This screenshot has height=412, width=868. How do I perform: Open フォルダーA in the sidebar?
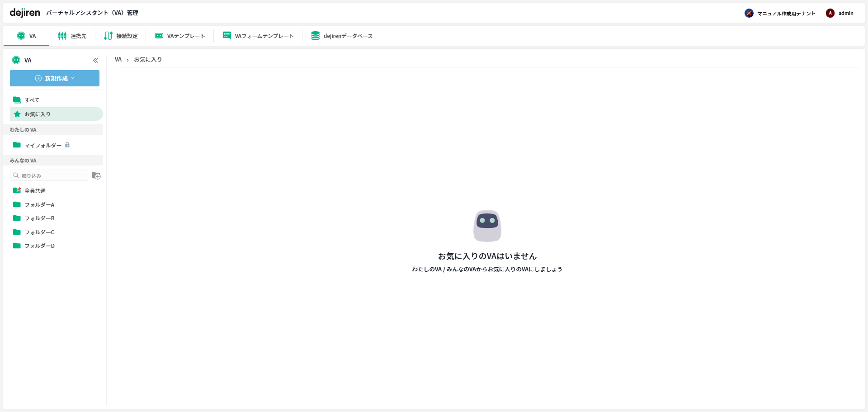(x=39, y=204)
